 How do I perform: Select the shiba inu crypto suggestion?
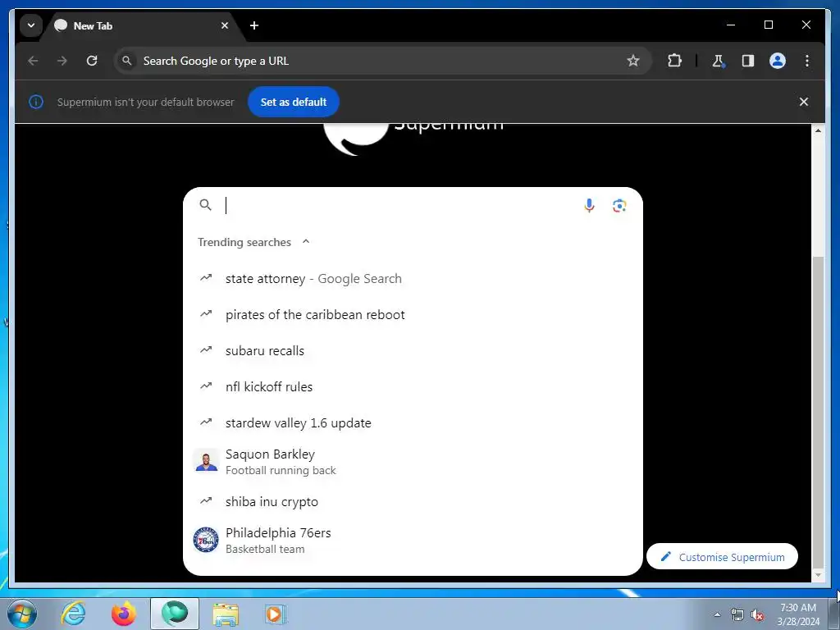pos(413,501)
